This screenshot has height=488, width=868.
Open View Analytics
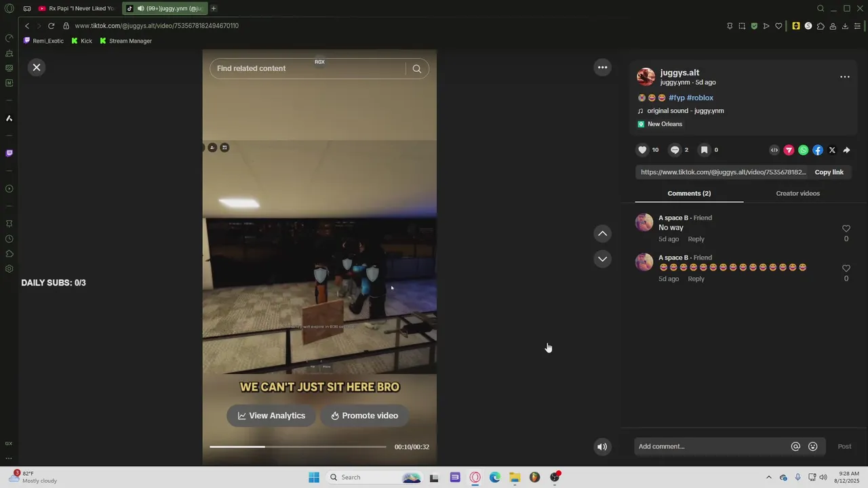[x=271, y=415]
